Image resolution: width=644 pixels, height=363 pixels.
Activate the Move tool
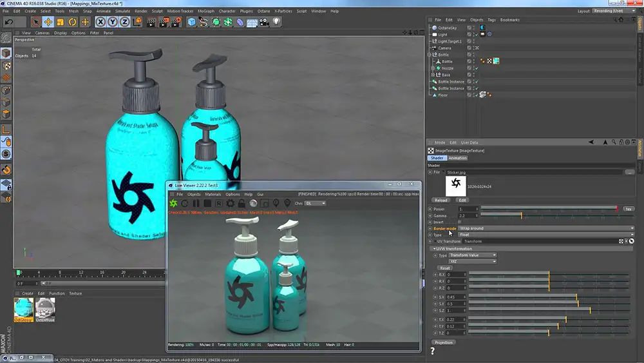tap(48, 22)
